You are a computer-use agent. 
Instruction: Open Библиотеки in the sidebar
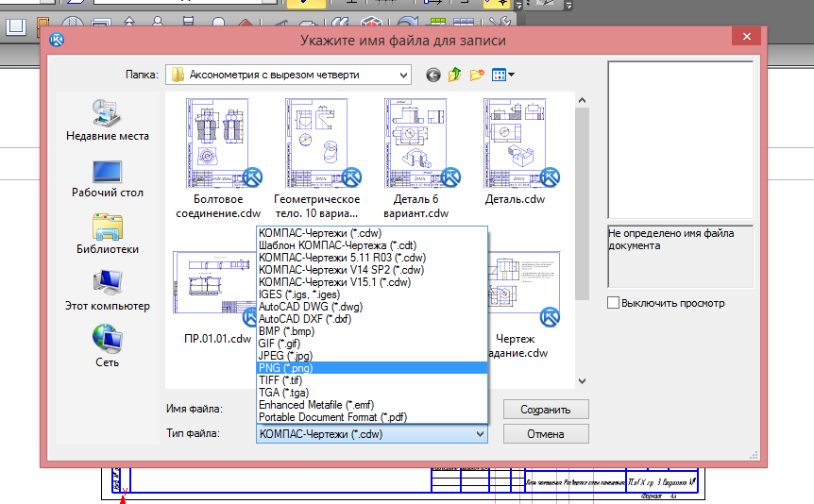pos(108,234)
